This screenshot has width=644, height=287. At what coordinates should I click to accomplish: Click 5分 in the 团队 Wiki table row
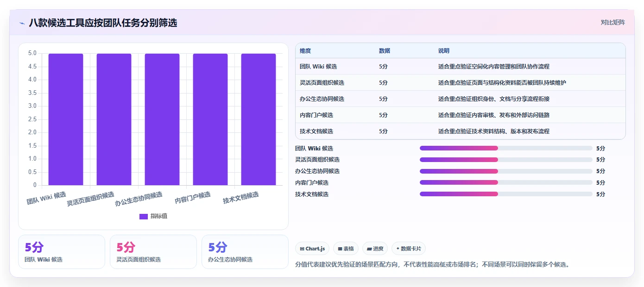383,67
